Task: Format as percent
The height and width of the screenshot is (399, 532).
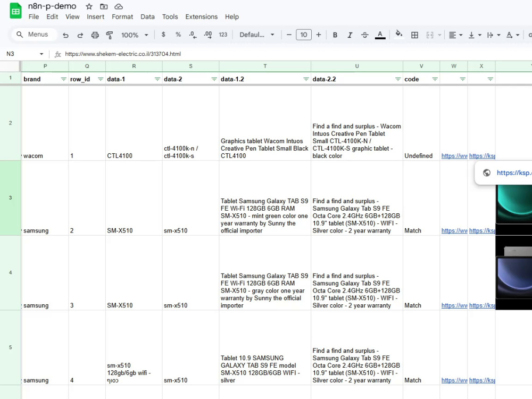Action: coord(178,35)
